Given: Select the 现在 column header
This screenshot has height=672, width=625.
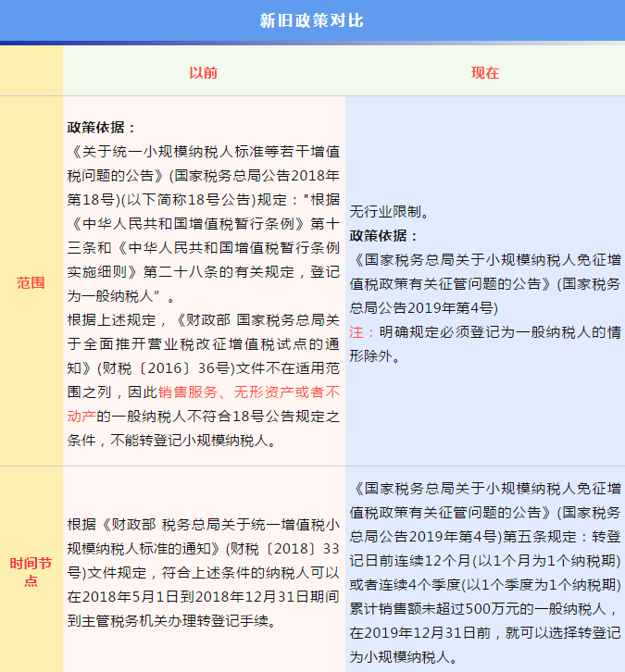Looking at the screenshot, I should [x=484, y=72].
